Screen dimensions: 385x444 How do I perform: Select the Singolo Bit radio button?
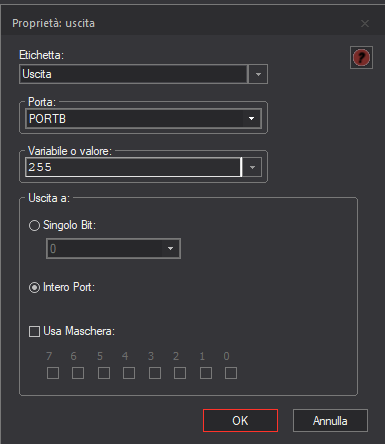click(34, 226)
